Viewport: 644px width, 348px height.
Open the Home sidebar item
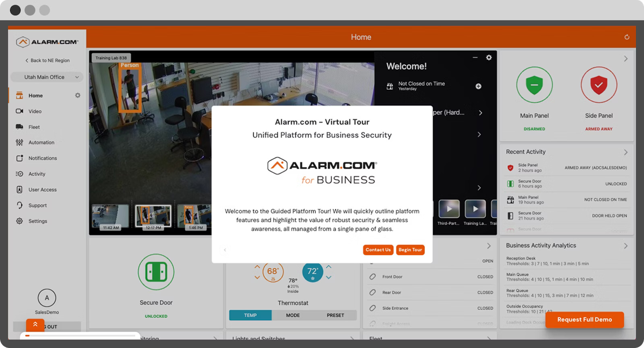(35, 96)
